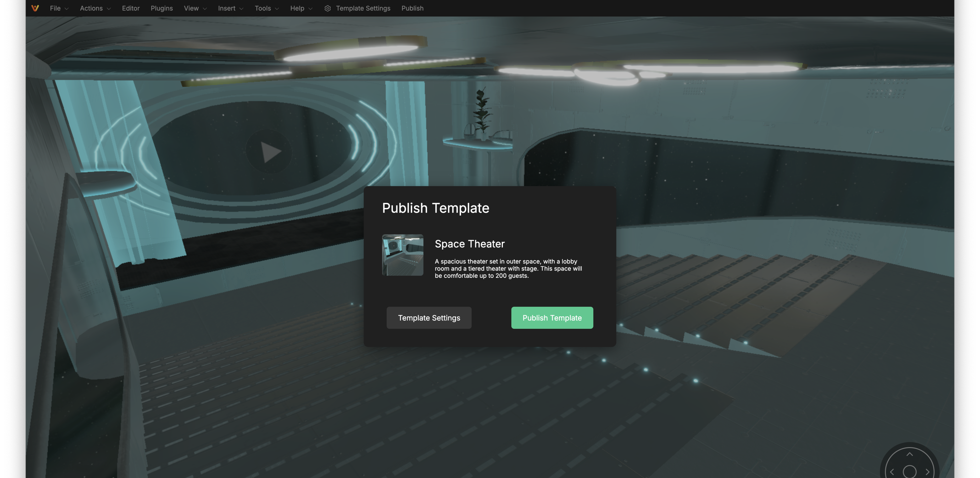The width and height of the screenshot is (980, 478).
Task: Select the Space Theater thumbnail image
Action: (402, 255)
